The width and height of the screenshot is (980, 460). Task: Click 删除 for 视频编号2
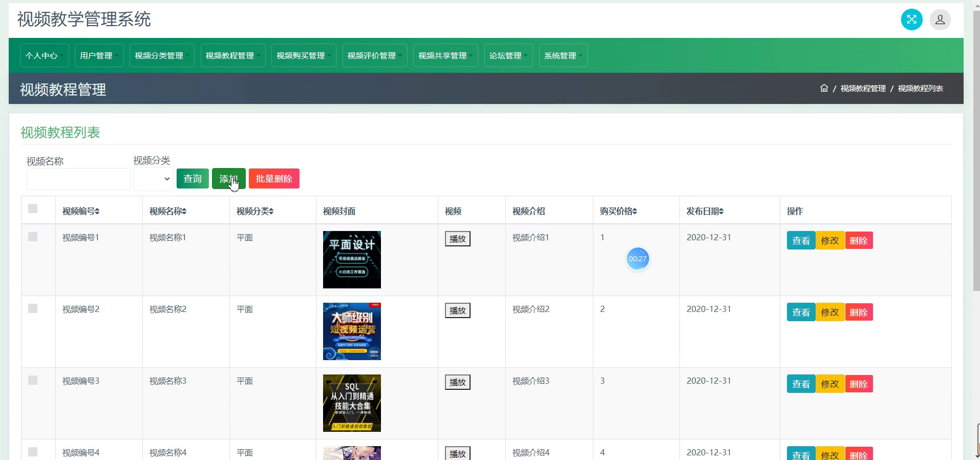coord(859,312)
